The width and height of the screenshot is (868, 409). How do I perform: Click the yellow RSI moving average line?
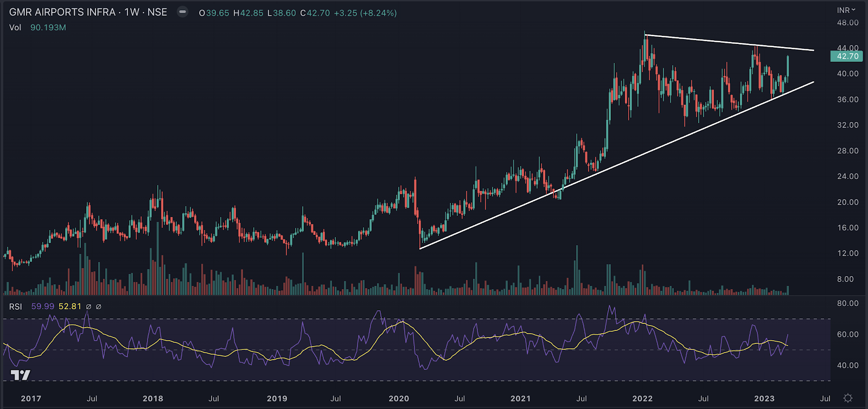tap(403, 322)
